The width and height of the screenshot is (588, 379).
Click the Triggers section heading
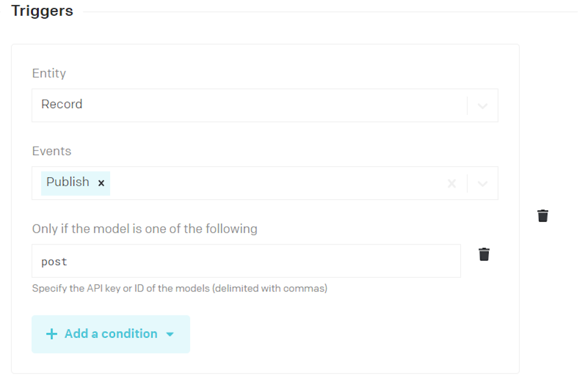42,11
